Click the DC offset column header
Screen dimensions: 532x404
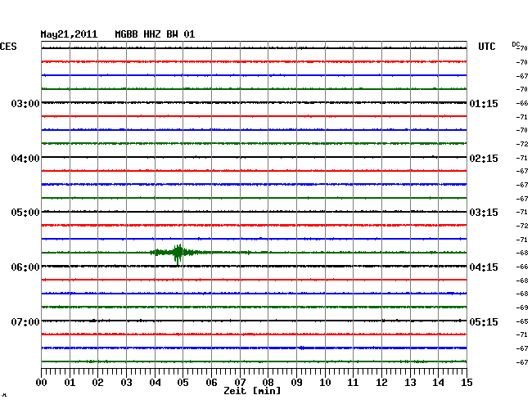coord(516,44)
